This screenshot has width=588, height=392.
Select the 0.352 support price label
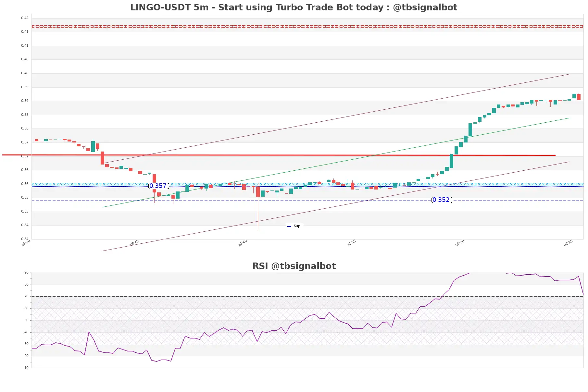(442, 200)
